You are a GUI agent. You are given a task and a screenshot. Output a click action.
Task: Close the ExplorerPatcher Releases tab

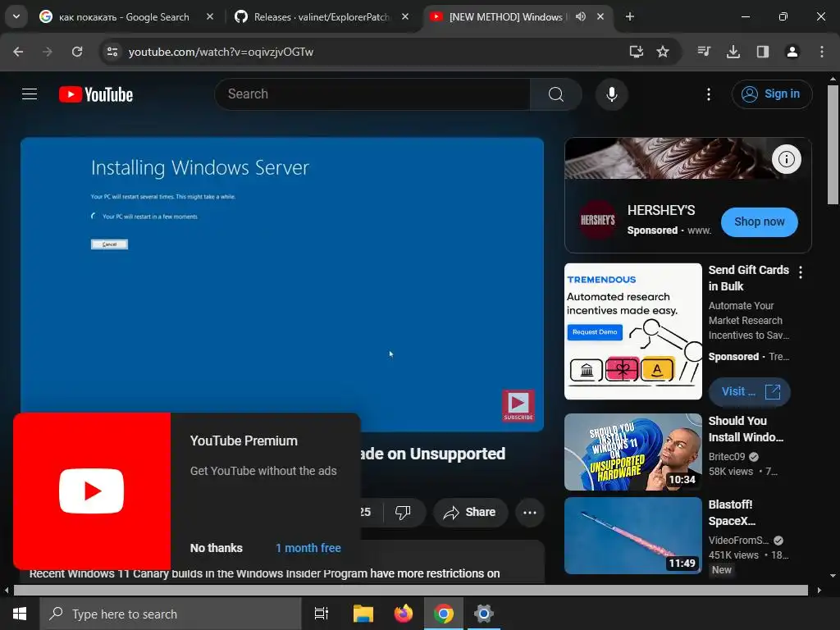pyautogui.click(x=405, y=16)
